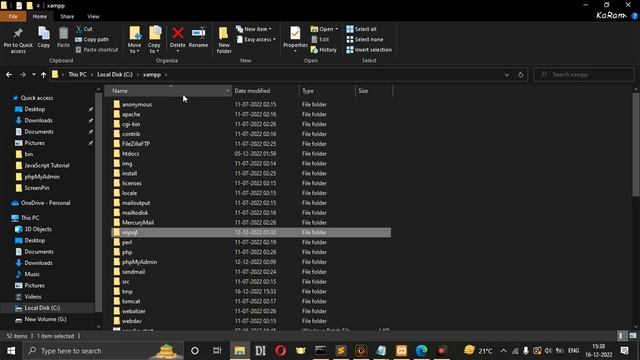Click the taskbar search box

coord(103,351)
